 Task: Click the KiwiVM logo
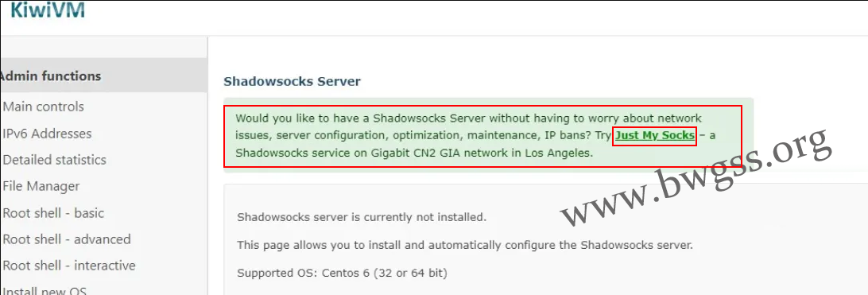coord(48,10)
